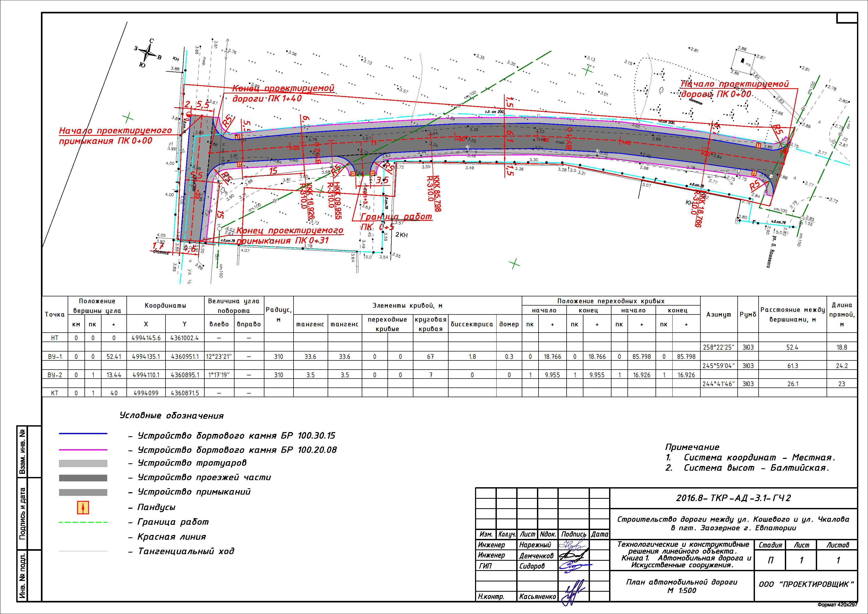This screenshot has height=614, width=868.
Task: Select the annotation Конец проектируемого примыкания ПК 0+31
Action: 290,235
